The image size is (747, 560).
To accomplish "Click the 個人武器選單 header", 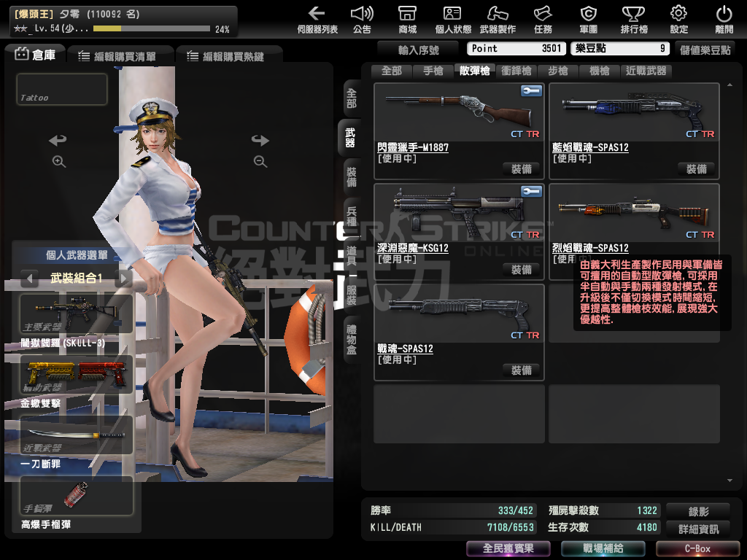I will pyautogui.click(x=76, y=255).
